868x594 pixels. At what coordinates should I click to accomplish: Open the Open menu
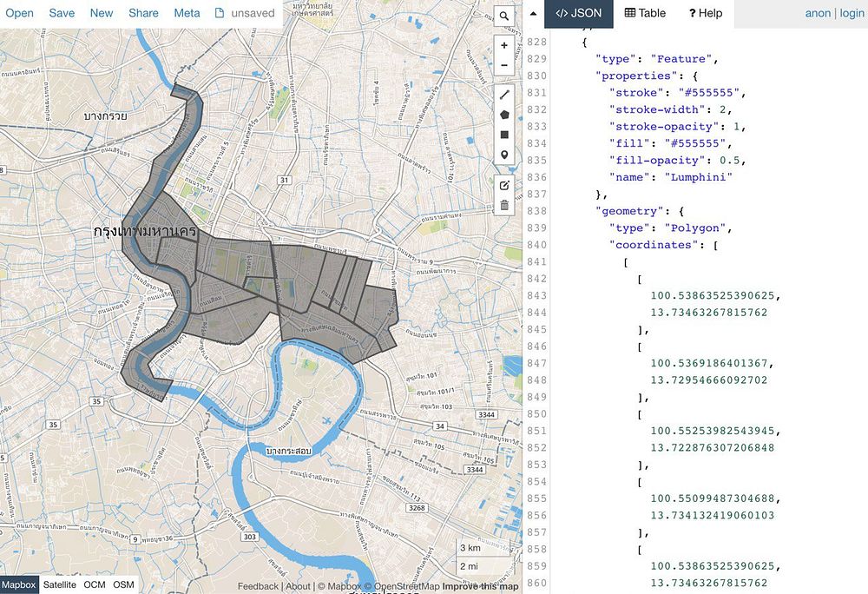[x=20, y=13]
